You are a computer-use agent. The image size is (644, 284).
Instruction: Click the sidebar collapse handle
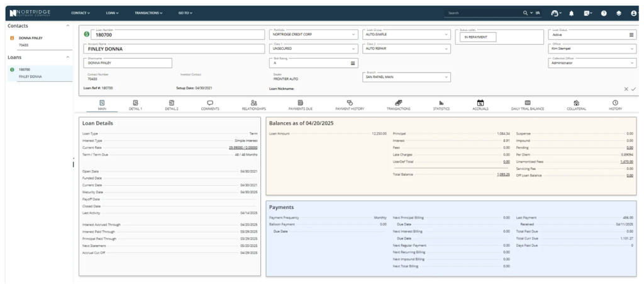pyautogui.click(x=74, y=162)
